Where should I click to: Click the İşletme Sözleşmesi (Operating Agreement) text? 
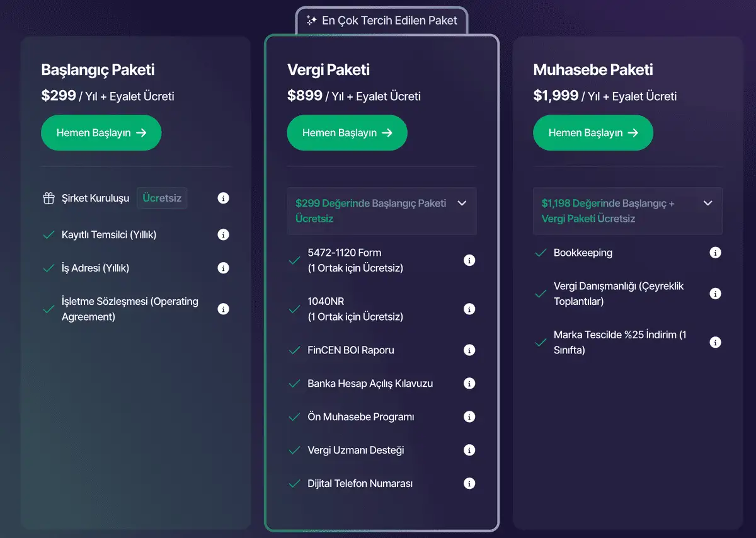coord(130,309)
